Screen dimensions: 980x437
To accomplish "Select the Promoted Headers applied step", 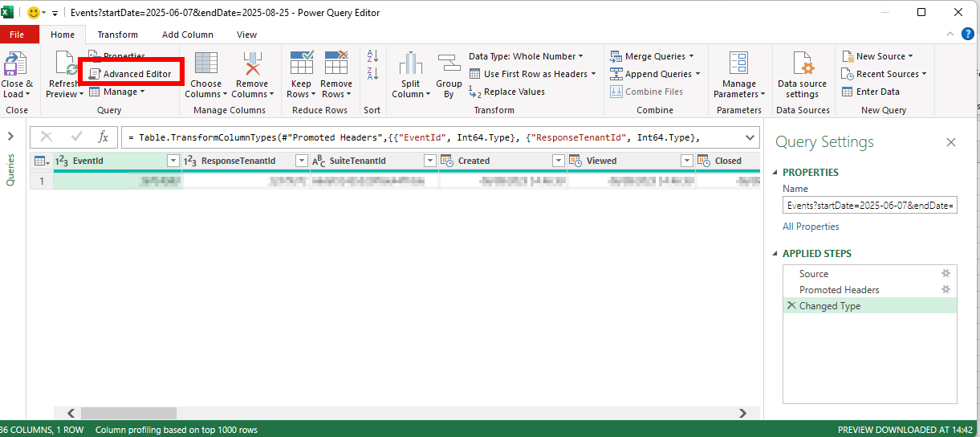I will [870, 289].
